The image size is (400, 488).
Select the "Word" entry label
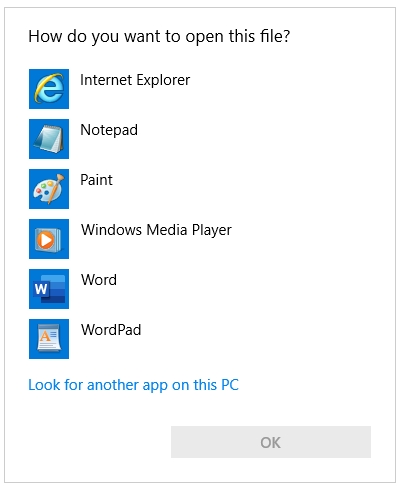point(99,280)
